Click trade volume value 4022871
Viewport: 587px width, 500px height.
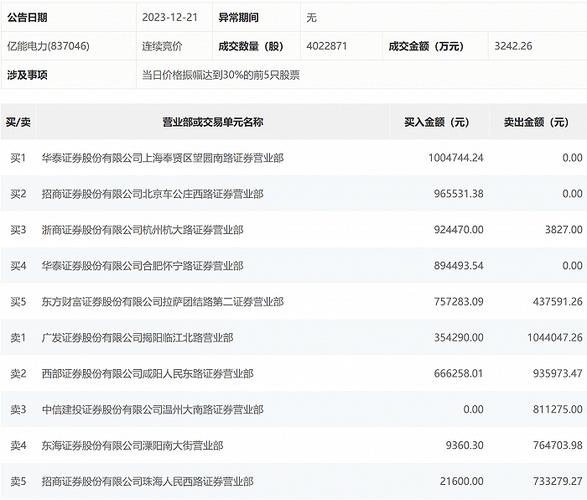[x=327, y=46]
